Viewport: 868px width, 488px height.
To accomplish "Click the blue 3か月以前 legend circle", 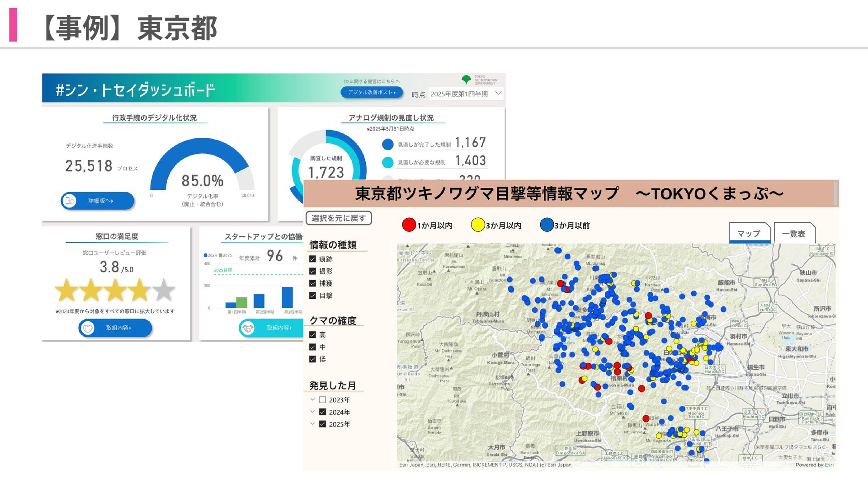I will 547,225.
